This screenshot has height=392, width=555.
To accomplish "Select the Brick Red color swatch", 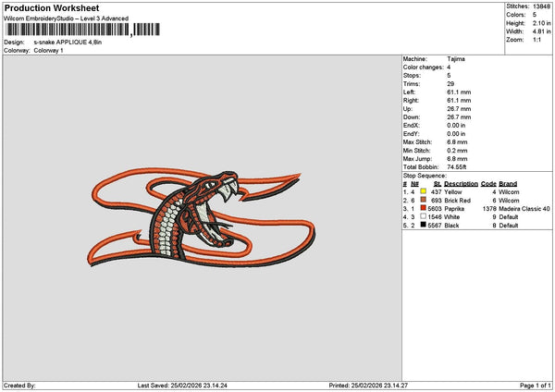I will pyautogui.click(x=424, y=200).
